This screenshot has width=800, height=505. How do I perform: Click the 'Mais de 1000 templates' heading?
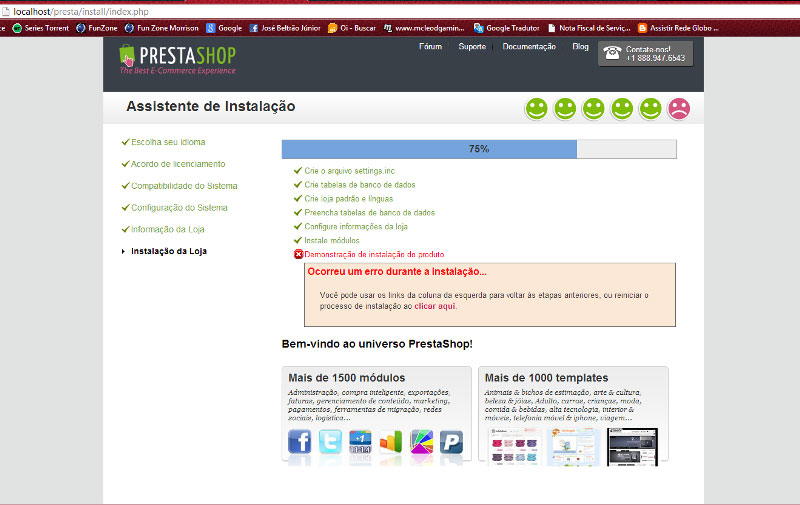[546, 378]
